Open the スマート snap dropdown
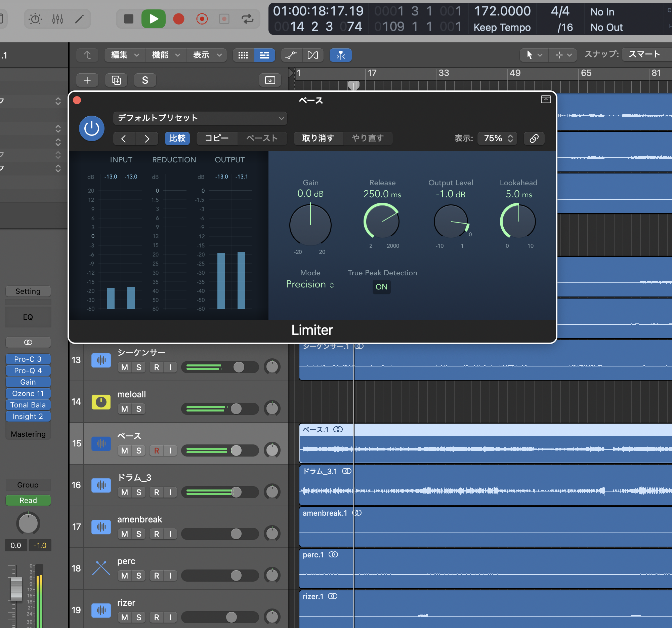 (x=647, y=54)
